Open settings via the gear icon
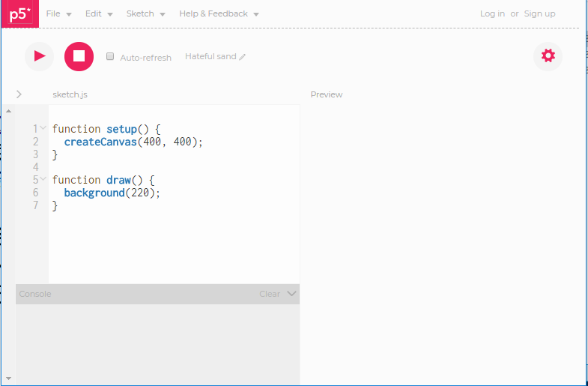Screen dimensions: 588x386 548,55
